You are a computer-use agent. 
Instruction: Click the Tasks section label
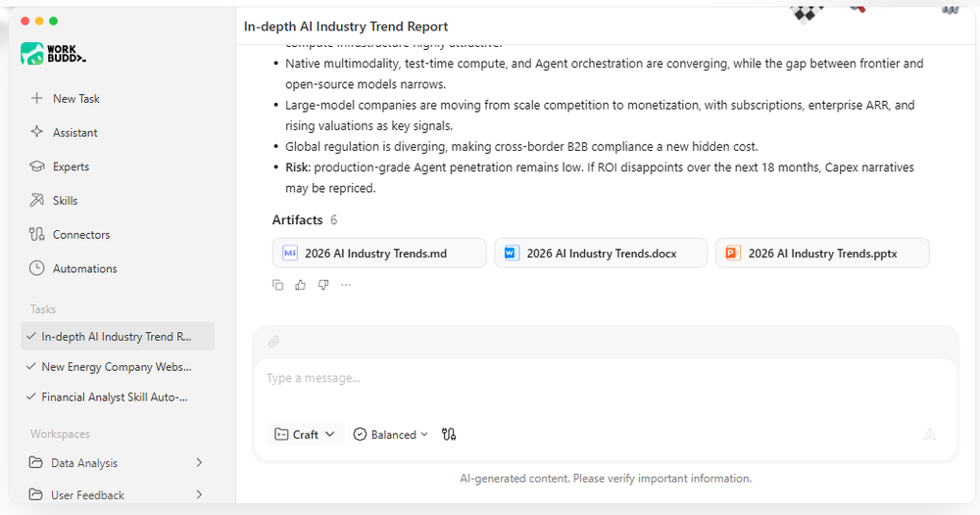point(42,309)
